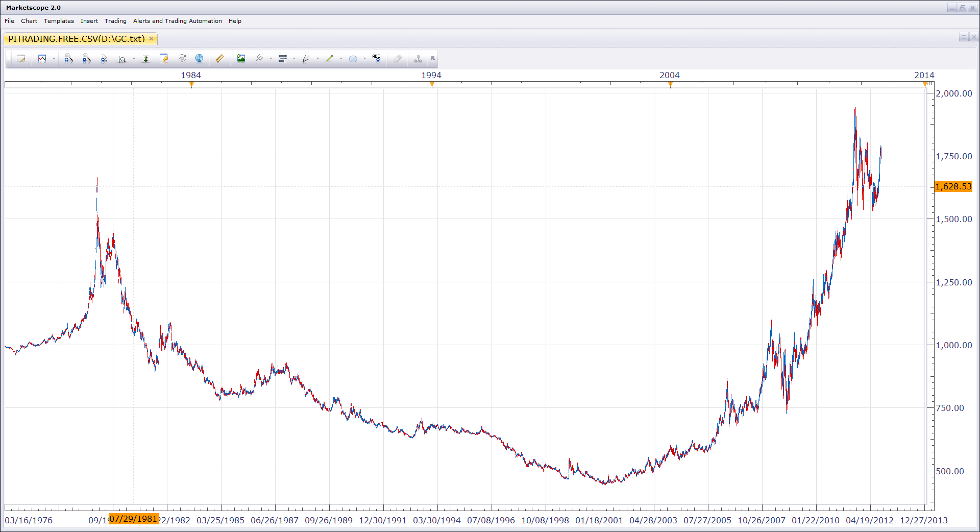This screenshot has width=980, height=532.
Task: Select the green trend line tool
Action: (x=329, y=59)
